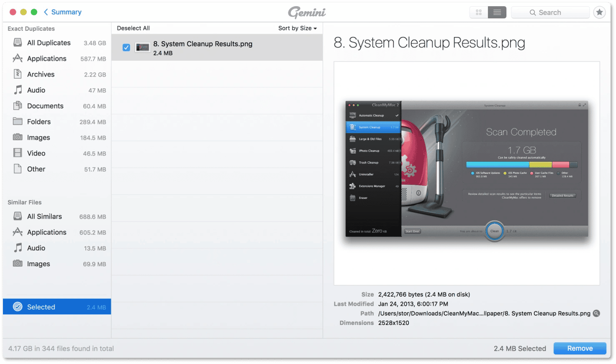The height and width of the screenshot is (364, 616).
Task: Open the Sort by Size dropdown
Action: coord(298,28)
